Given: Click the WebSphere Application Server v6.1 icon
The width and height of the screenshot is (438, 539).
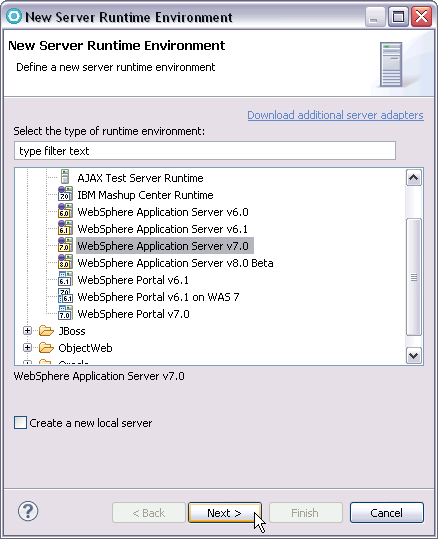Looking at the screenshot, I should [x=65, y=228].
